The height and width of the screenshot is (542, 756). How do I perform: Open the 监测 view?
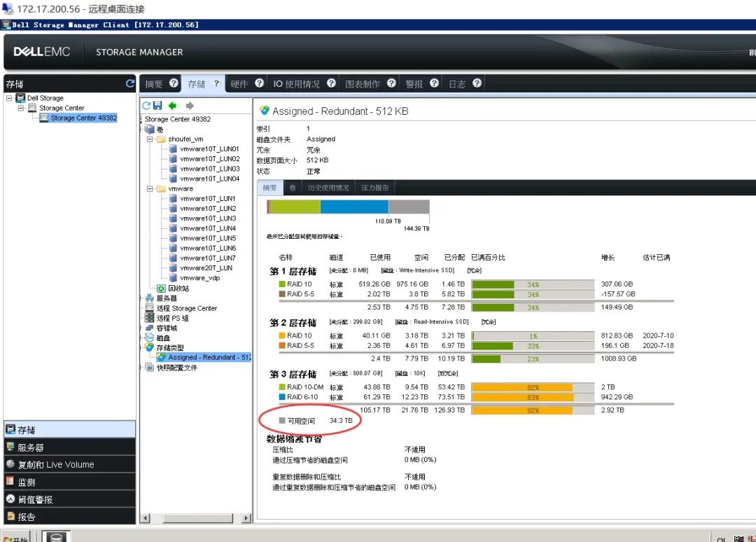70,482
